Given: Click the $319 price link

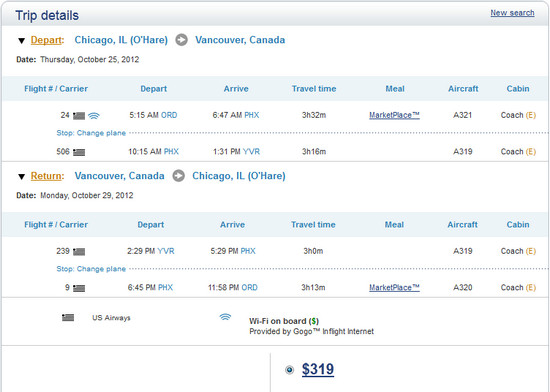Looking at the screenshot, I should tap(318, 369).
